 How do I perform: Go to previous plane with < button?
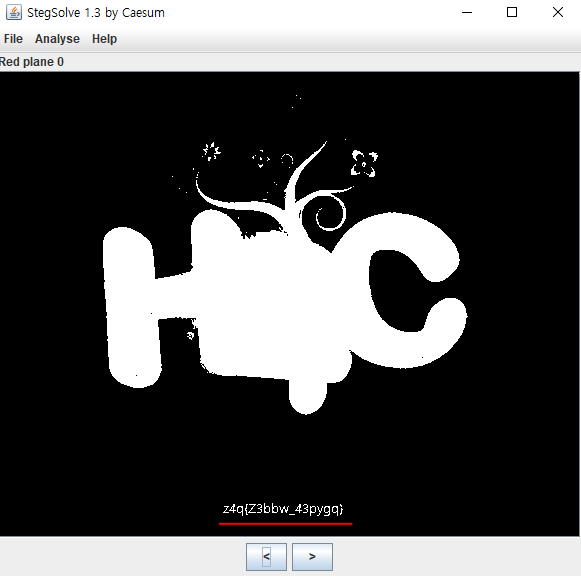click(266, 557)
